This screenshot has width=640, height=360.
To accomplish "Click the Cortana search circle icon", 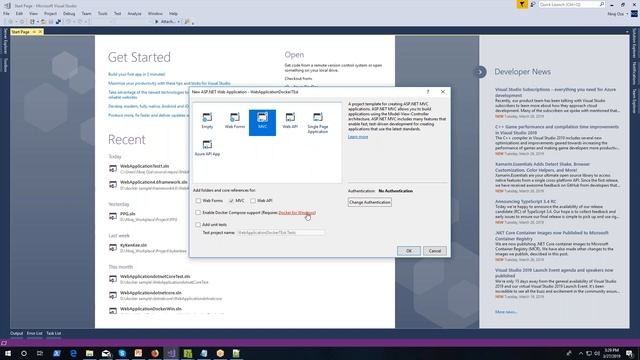I will click(x=24, y=353).
